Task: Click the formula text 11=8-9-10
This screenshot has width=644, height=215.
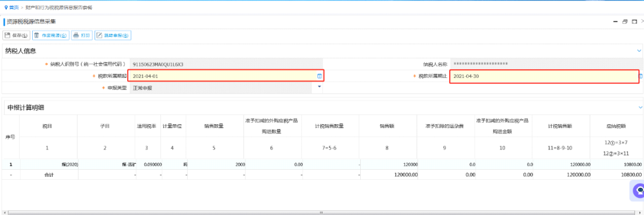Action: coord(561,148)
